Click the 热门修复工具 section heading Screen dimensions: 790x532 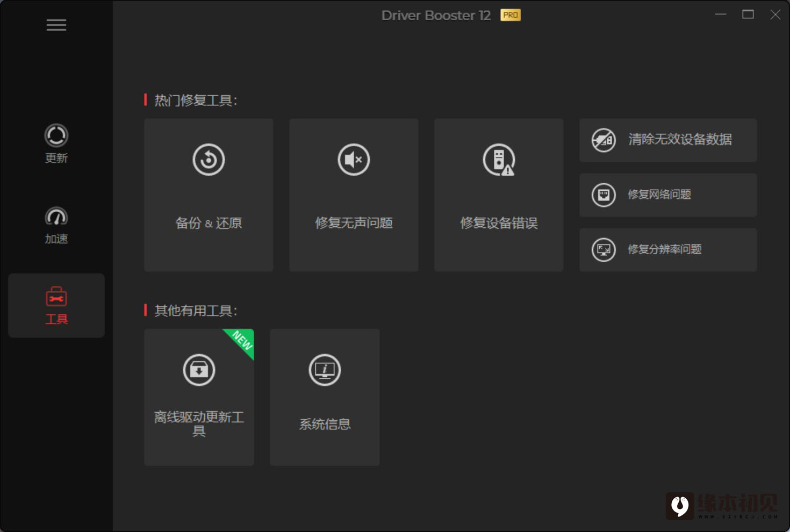[x=196, y=100]
